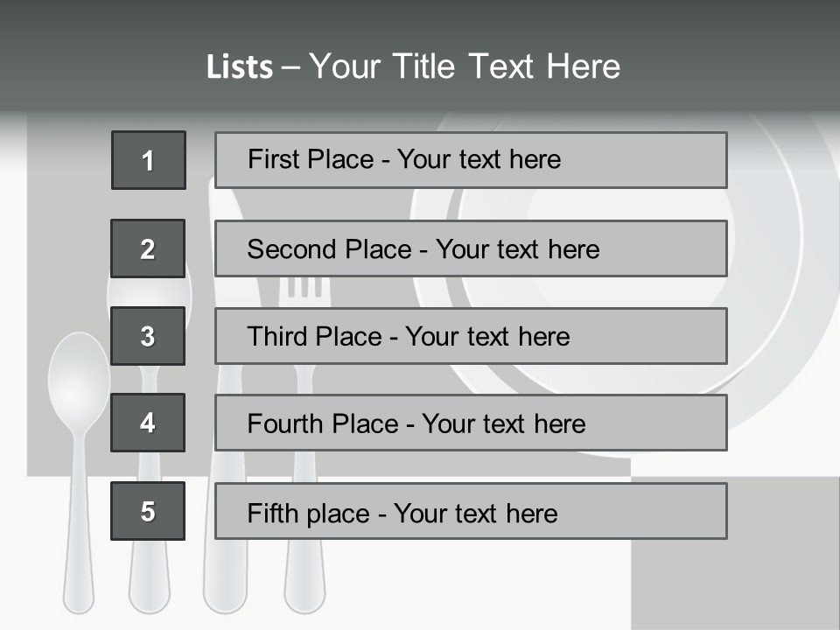This screenshot has width=840, height=630.
Task: Click the "Second Place - Your text here" bar
Action: coord(471,248)
